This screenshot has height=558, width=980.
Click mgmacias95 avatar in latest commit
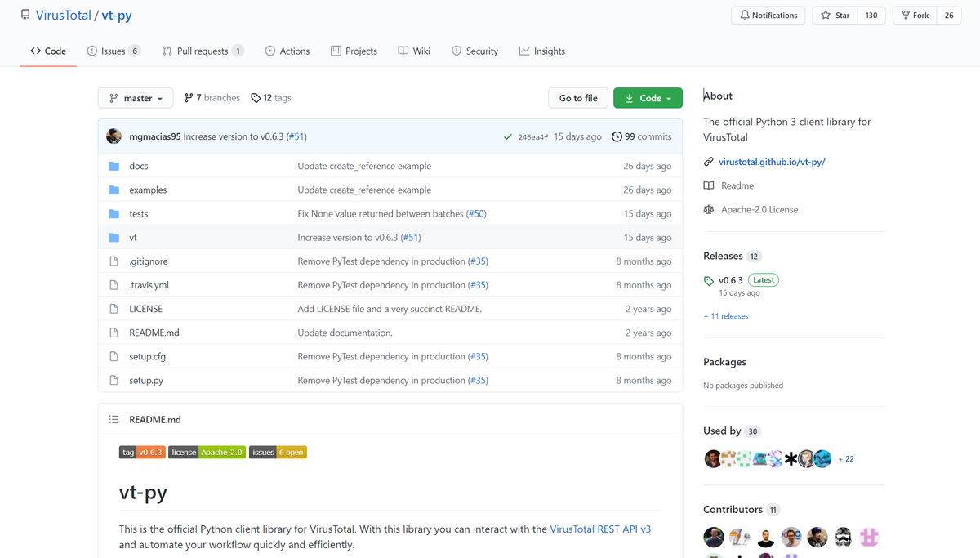114,136
